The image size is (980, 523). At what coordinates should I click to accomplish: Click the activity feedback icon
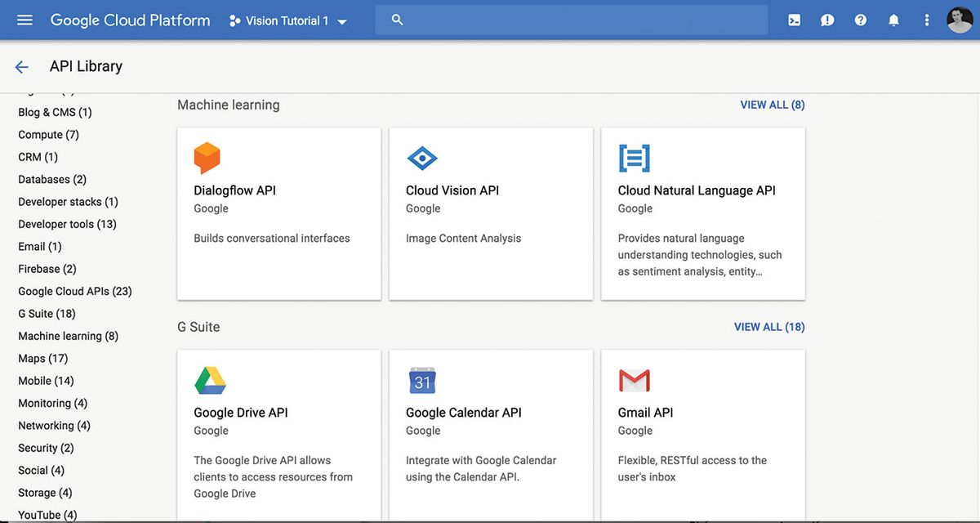pyautogui.click(x=827, y=19)
